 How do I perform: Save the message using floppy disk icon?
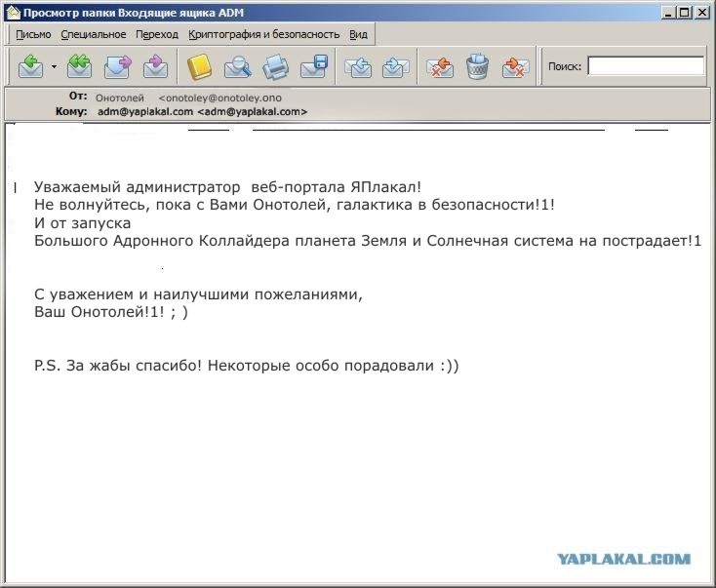[x=314, y=66]
